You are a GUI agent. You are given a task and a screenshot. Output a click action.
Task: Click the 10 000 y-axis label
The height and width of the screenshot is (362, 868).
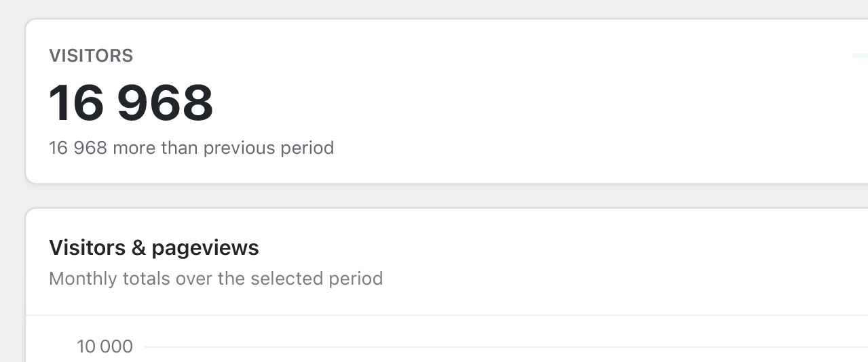pyautogui.click(x=105, y=346)
